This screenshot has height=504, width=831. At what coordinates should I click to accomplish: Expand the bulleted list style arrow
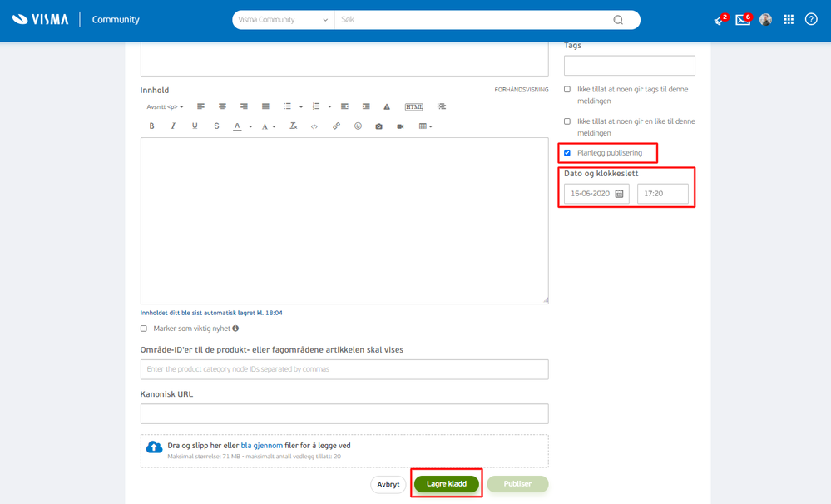301,107
